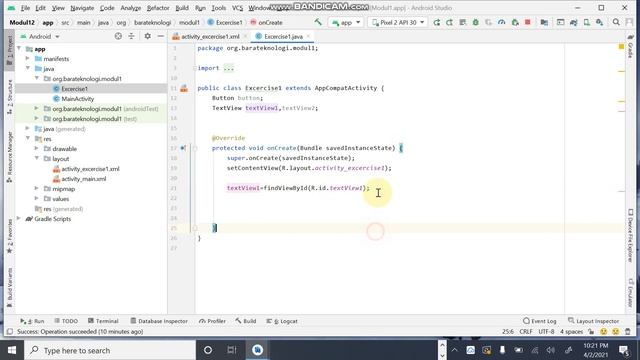Open the Pixel 2 API 30 device dropdown
Viewport: 640px width, 360px height.
click(x=398, y=22)
